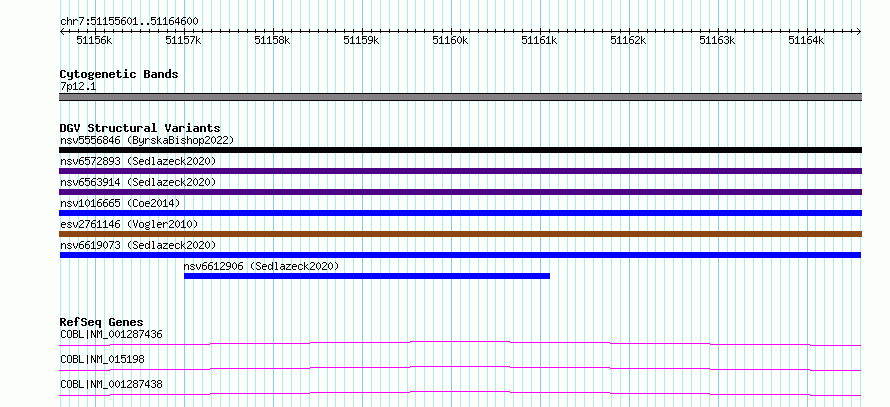Screen dimensions: 890x407
Task: Click the 51161k ruler tick label
Action: pos(540,40)
